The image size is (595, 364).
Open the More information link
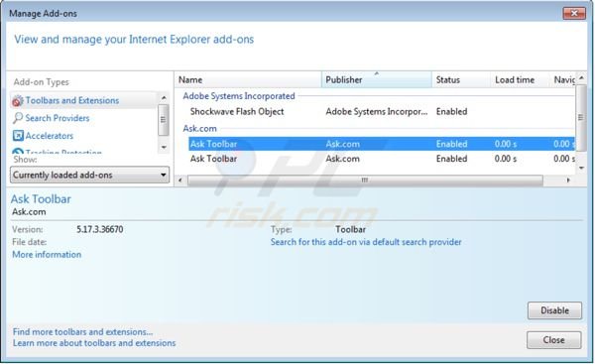47,254
